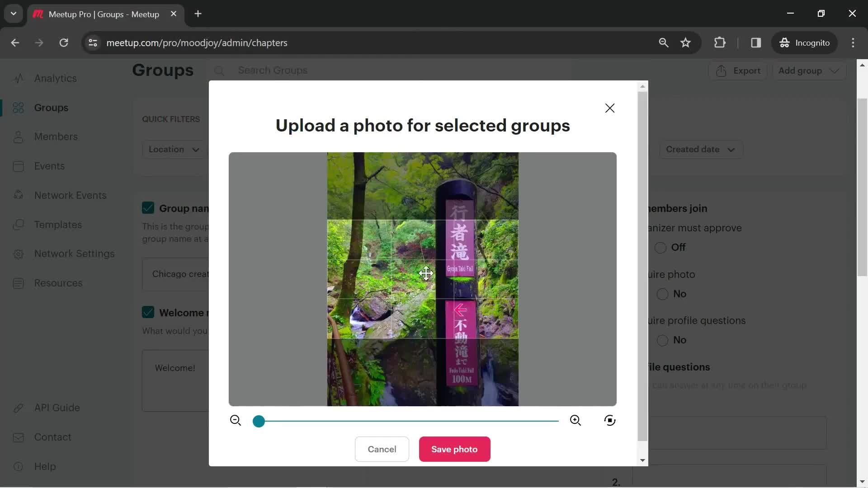
Task: Click the Meetup Pro logo icon in tab
Action: coord(38,13)
